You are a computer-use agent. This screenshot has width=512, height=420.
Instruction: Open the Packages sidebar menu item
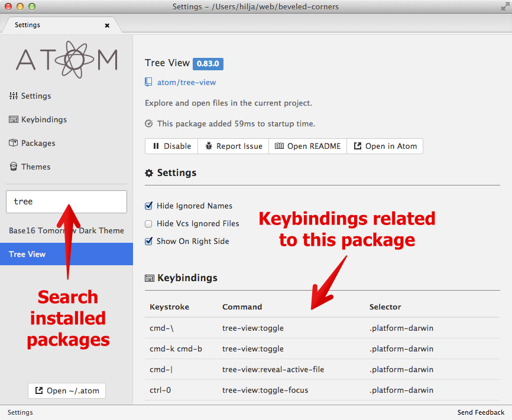32,143
